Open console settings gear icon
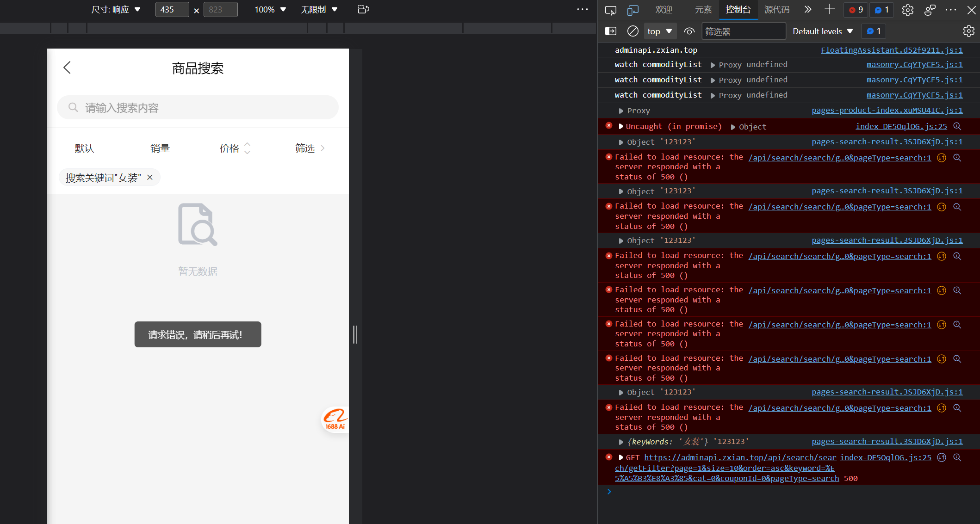 [x=968, y=31]
